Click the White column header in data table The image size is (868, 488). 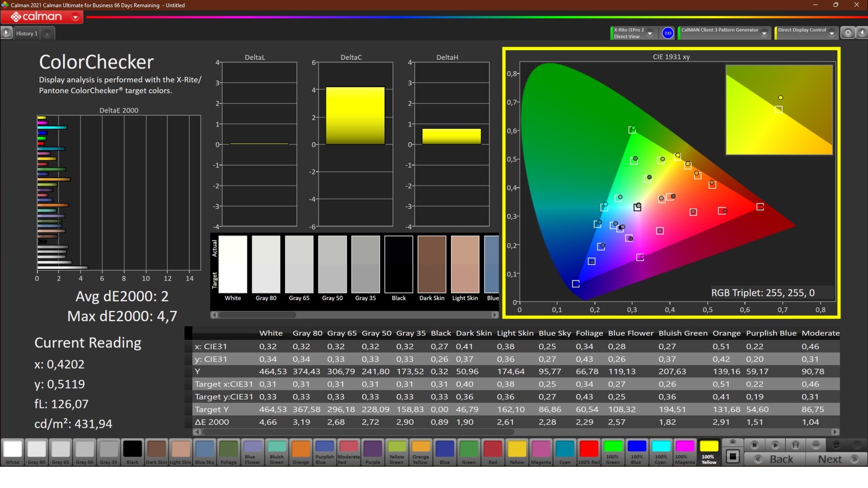[x=271, y=333]
